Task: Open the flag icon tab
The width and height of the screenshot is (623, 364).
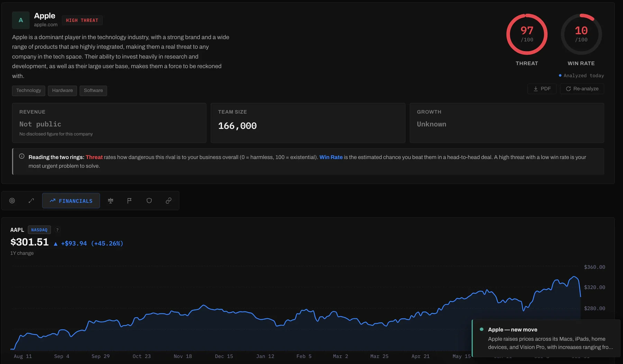Action: 129,201
